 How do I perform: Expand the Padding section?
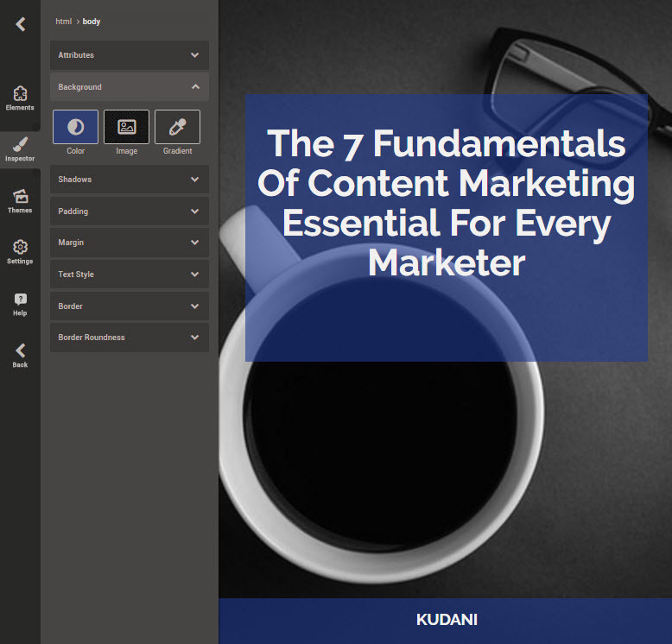[130, 212]
